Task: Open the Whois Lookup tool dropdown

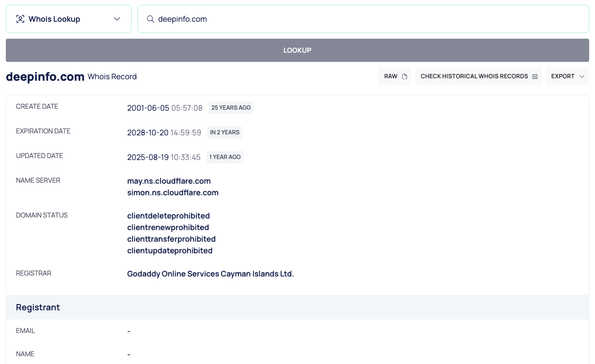Action: click(x=69, y=19)
